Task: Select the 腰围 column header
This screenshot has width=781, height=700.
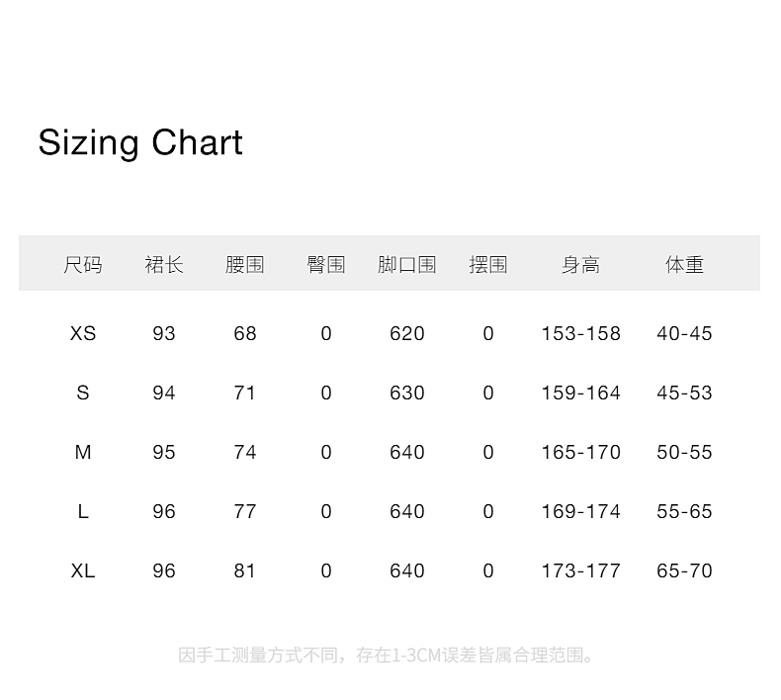Action: [x=245, y=264]
